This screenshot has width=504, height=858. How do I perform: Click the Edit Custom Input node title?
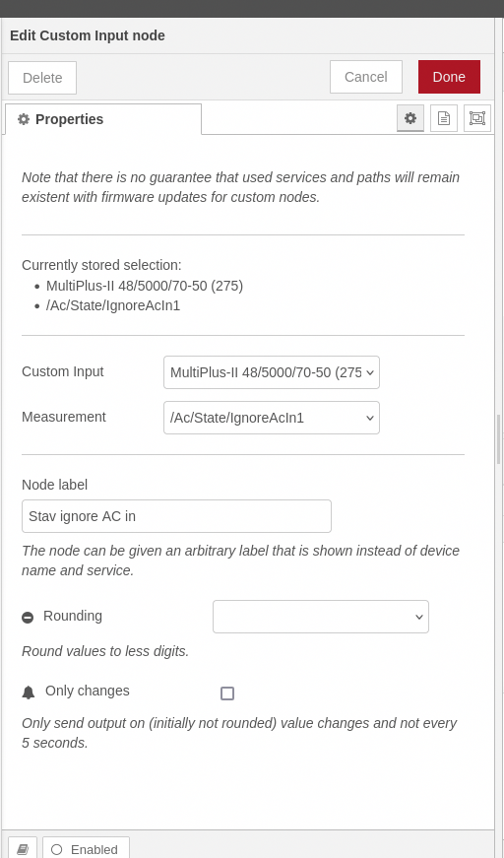88,35
